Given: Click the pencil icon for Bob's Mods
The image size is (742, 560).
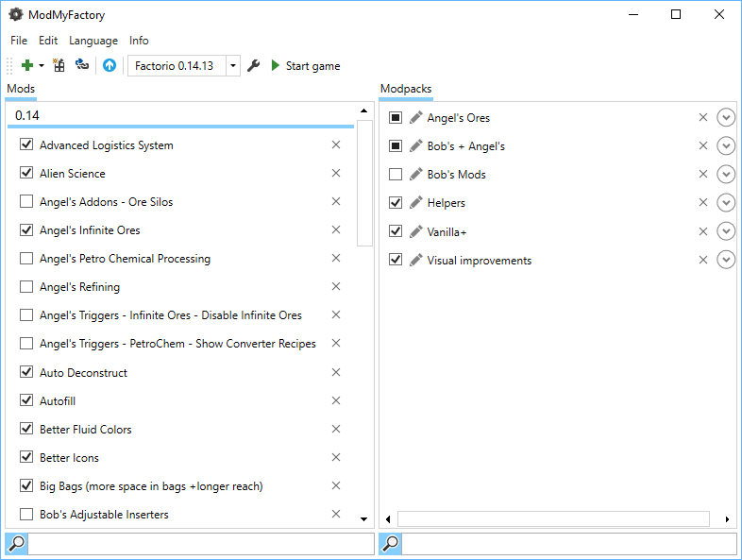Looking at the screenshot, I should point(416,174).
